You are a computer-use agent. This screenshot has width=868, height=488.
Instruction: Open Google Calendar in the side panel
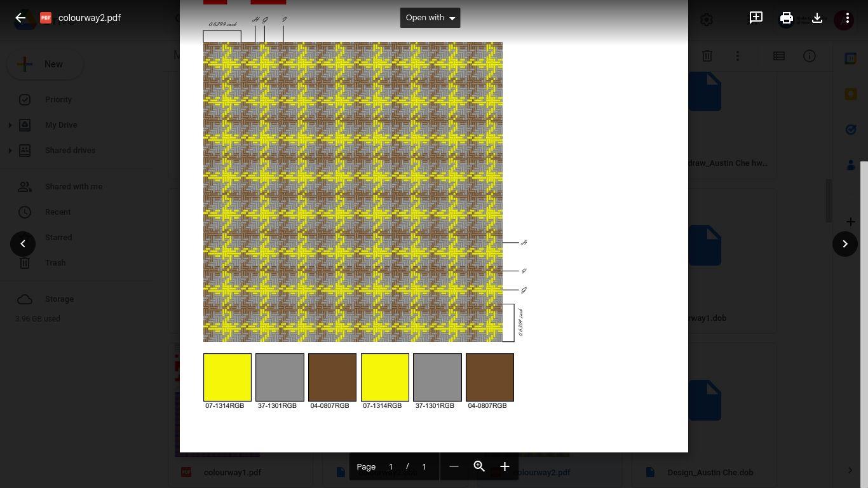[851, 58]
